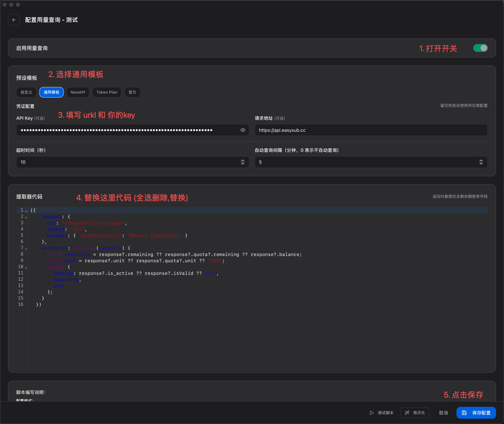
Task: Click the 凭证配置 label
Action: (x=25, y=106)
